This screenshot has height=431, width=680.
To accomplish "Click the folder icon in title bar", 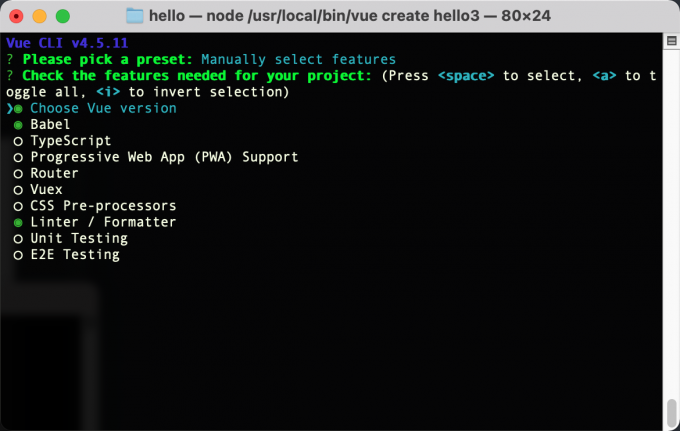I will pyautogui.click(x=134, y=16).
